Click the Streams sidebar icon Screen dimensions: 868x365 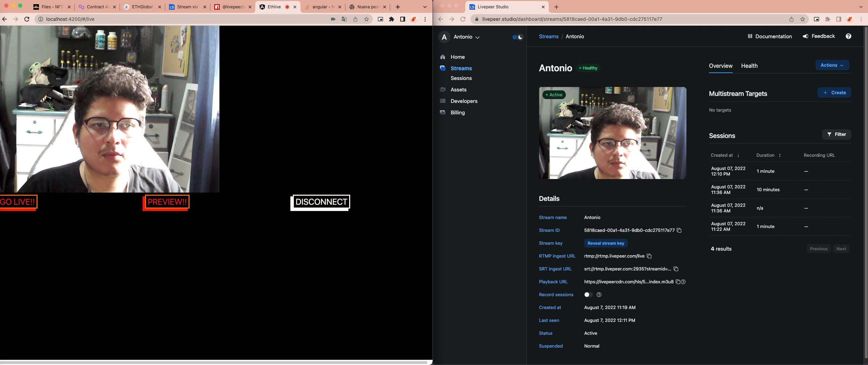443,68
